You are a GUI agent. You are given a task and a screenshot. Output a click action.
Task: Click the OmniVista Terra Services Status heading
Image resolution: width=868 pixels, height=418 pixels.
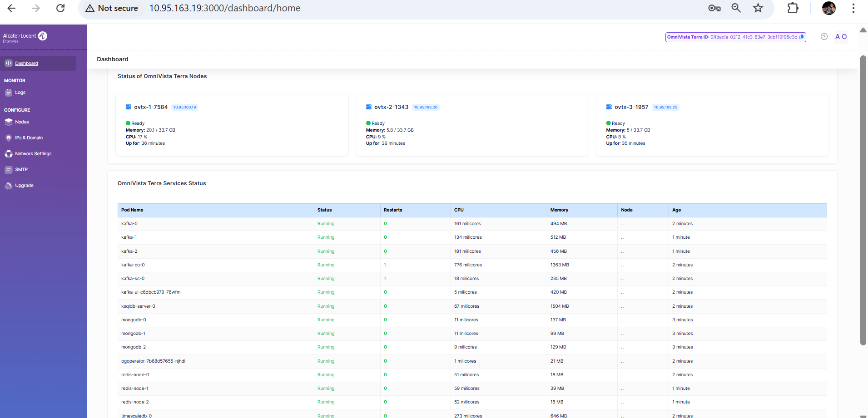[162, 183]
